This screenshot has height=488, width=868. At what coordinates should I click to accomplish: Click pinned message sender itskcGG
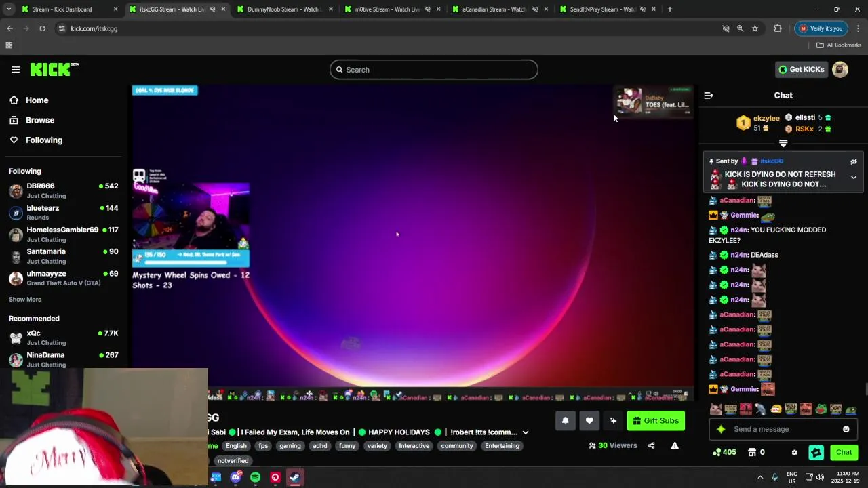tap(772, 161)
